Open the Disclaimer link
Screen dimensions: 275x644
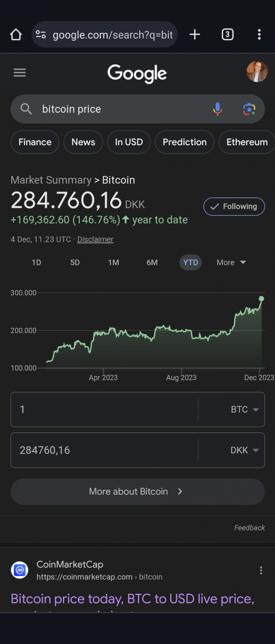coord(95,239)
